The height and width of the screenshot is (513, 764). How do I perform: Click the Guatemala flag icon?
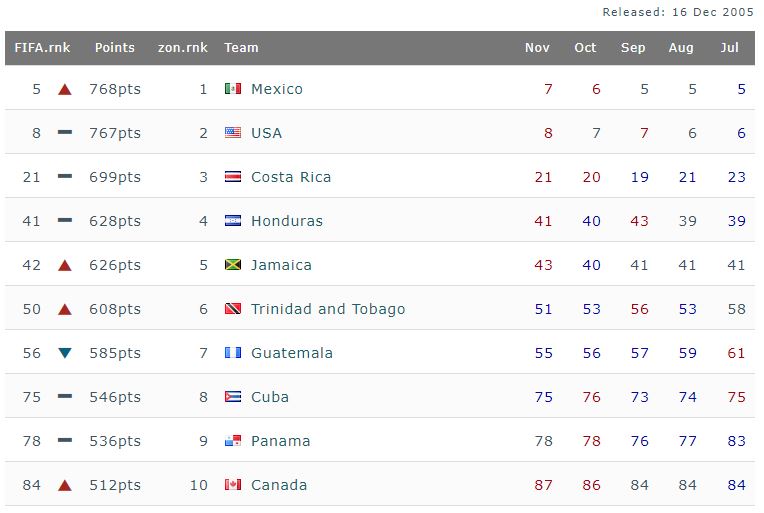pos(233,353)
